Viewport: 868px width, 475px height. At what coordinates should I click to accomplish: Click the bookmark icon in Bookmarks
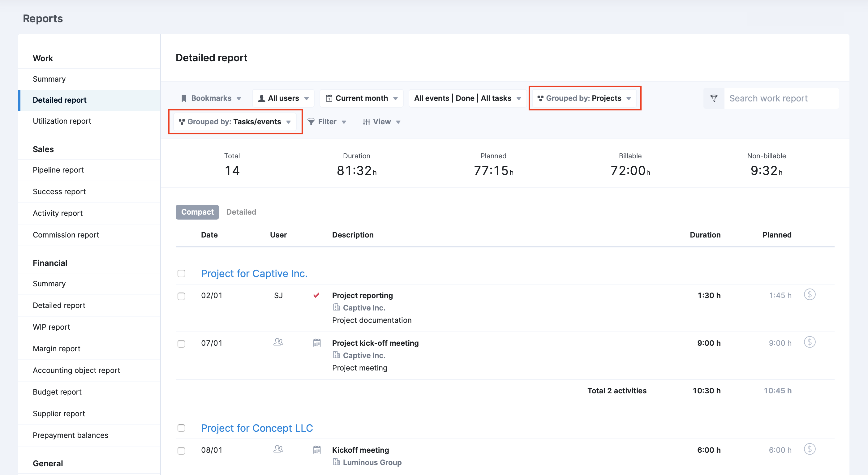[x=184, y=98]
